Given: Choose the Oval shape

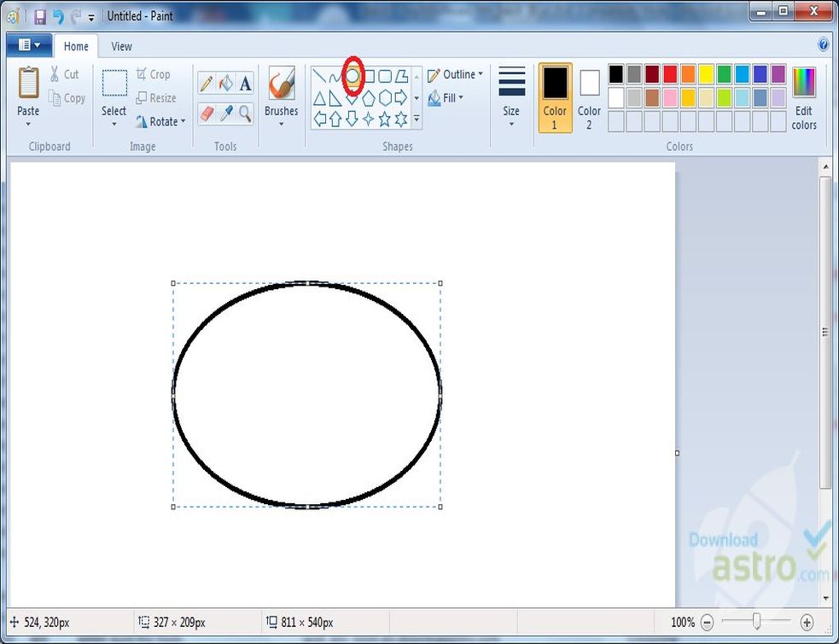Looking at the screenshot, I should click(x=352, y=76).
